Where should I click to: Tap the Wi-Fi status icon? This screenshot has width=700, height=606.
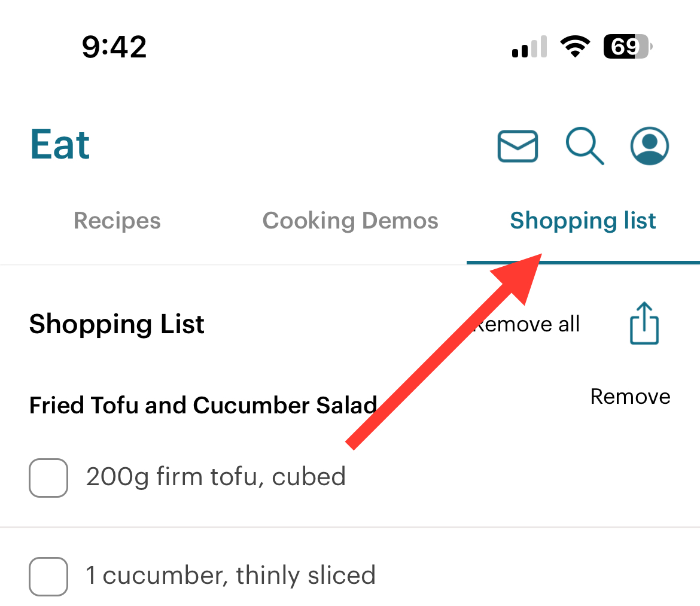pos(576,47)
